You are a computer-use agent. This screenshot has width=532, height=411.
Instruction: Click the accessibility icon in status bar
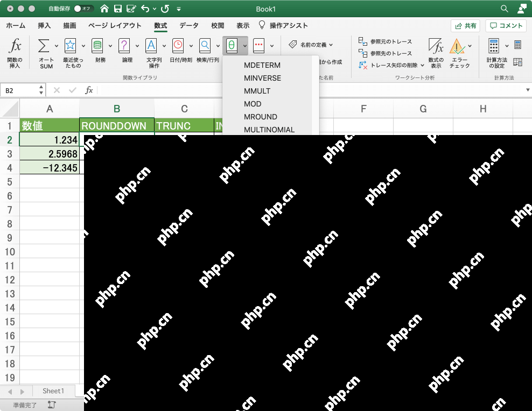coord(52,405)
